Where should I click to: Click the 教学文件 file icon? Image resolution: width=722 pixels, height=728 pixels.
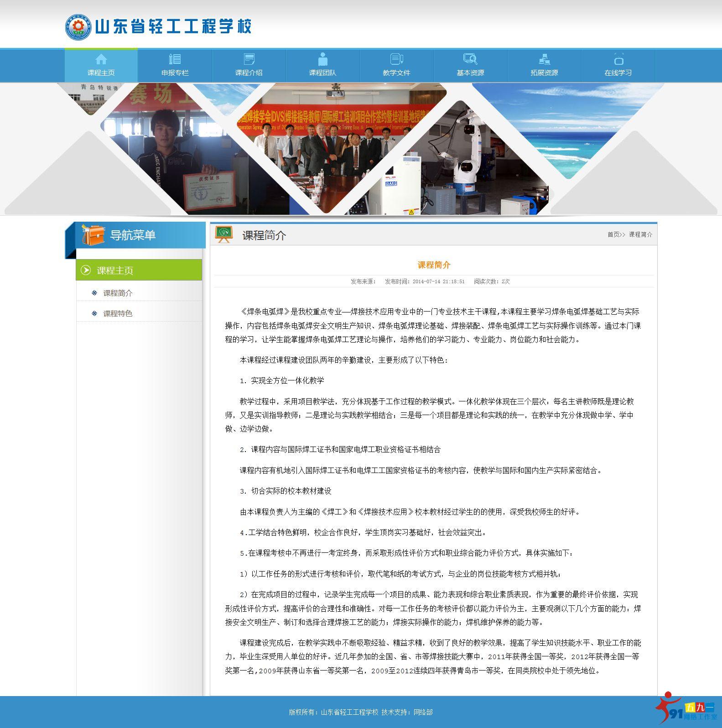pyautogui.click(x=397, y=59)
